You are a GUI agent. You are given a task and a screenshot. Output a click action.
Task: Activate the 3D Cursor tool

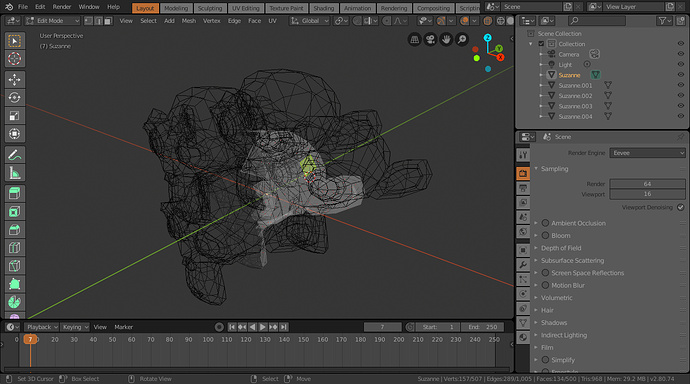tap(14, 59)
